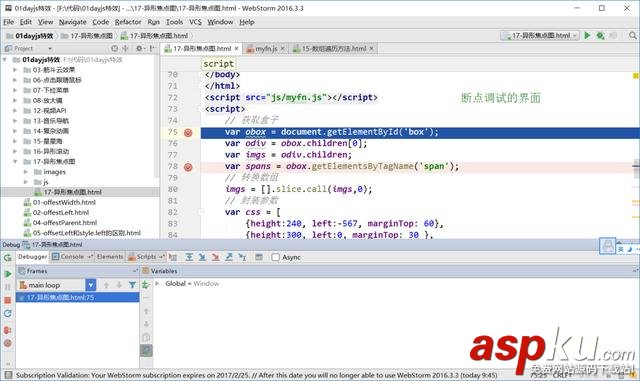Select the Debugger tab
640x381 pixels.
[x=33, y=257]
